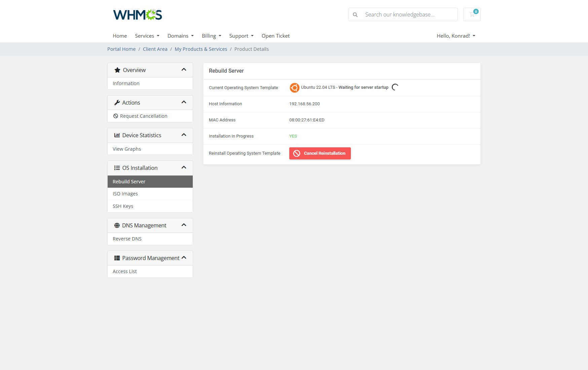
Task: Collapse the OS Installation section
Action: pyautogui.click(x=184, y=167)
